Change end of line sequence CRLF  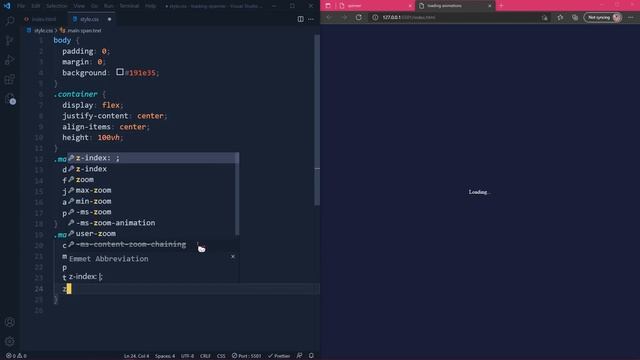[205, 356]
